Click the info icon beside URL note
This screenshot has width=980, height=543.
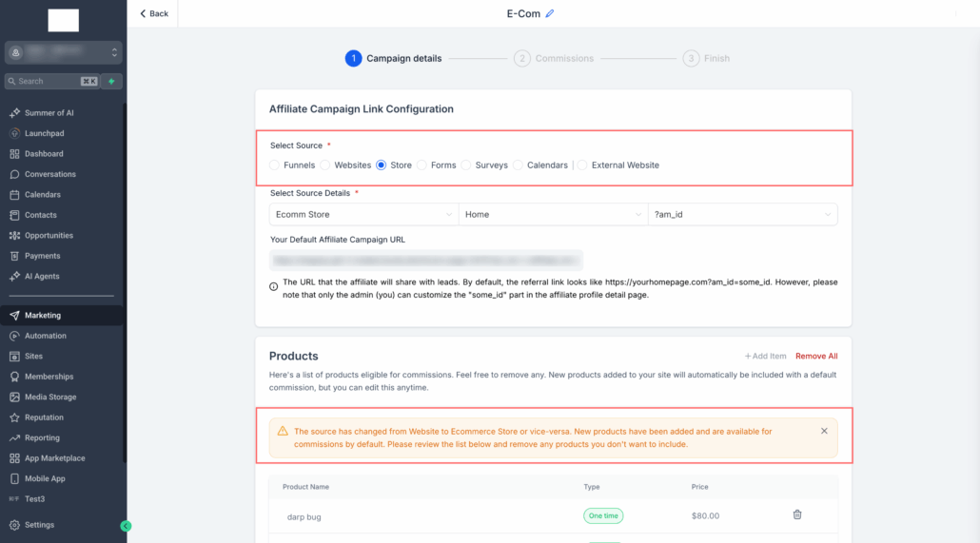click(x=274, y=287)
